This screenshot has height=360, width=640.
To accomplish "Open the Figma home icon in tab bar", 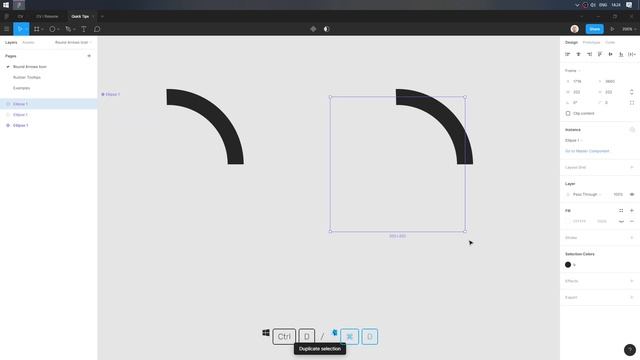I will coord(7,16).
